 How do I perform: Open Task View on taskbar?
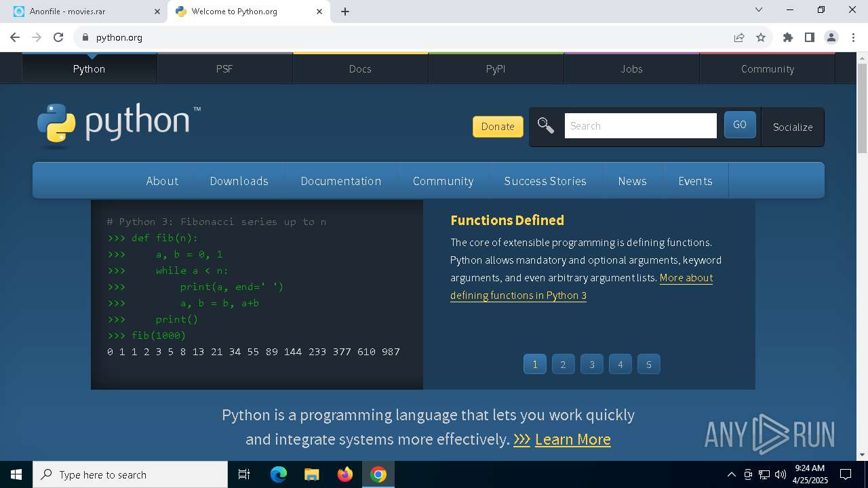(244, 474)
